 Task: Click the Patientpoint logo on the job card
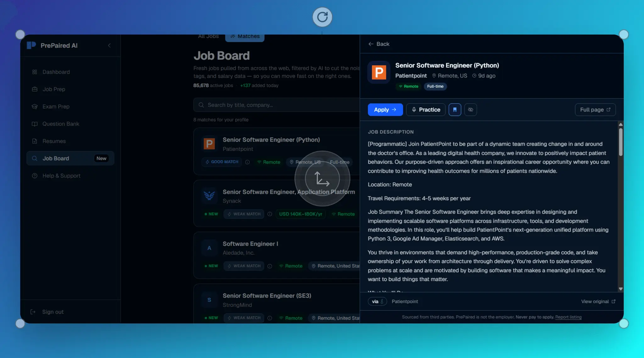[209, 144]
